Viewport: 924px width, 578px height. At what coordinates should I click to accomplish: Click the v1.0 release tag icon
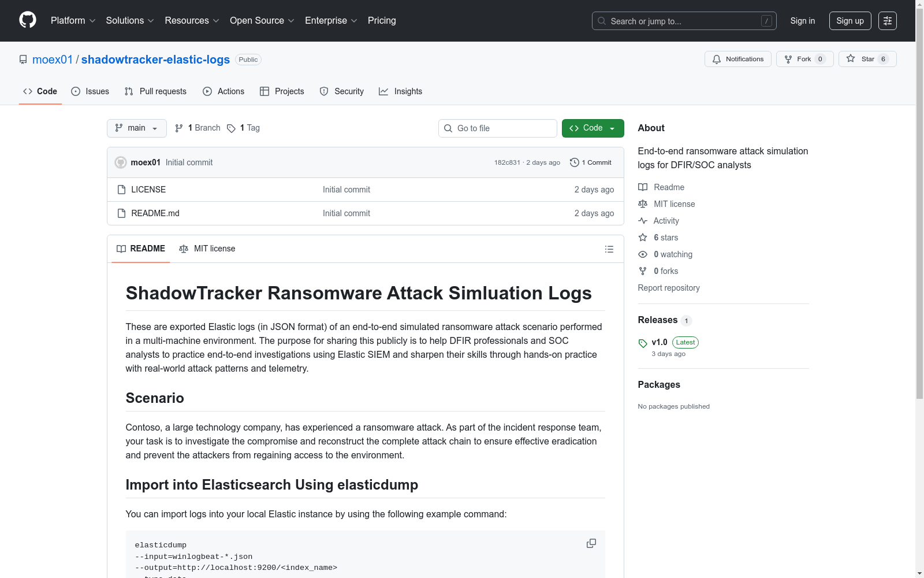[643, 343]
